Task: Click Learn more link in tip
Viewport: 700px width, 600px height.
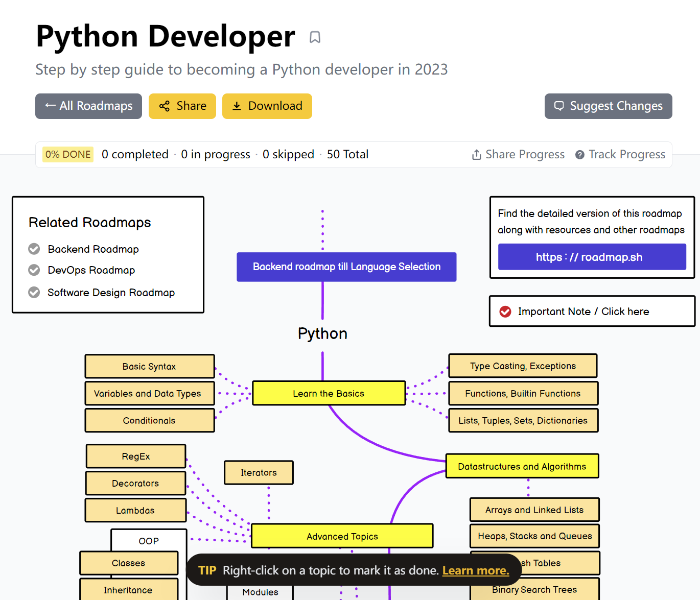Action: (476, 570)
